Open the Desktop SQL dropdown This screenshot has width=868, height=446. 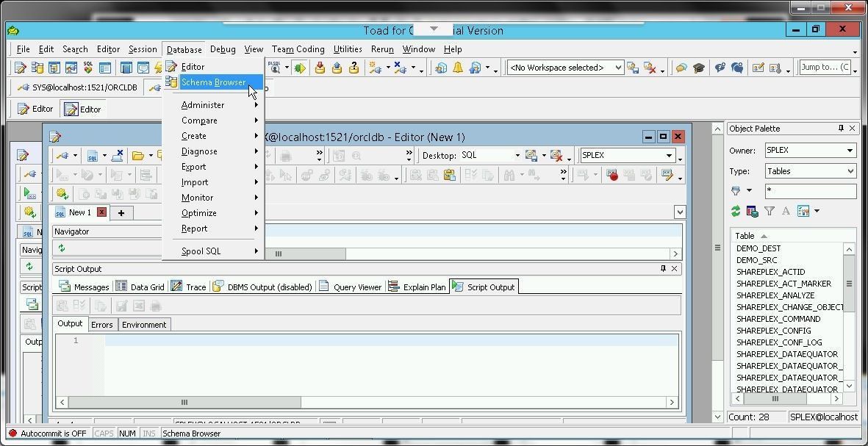pos(517,156)
